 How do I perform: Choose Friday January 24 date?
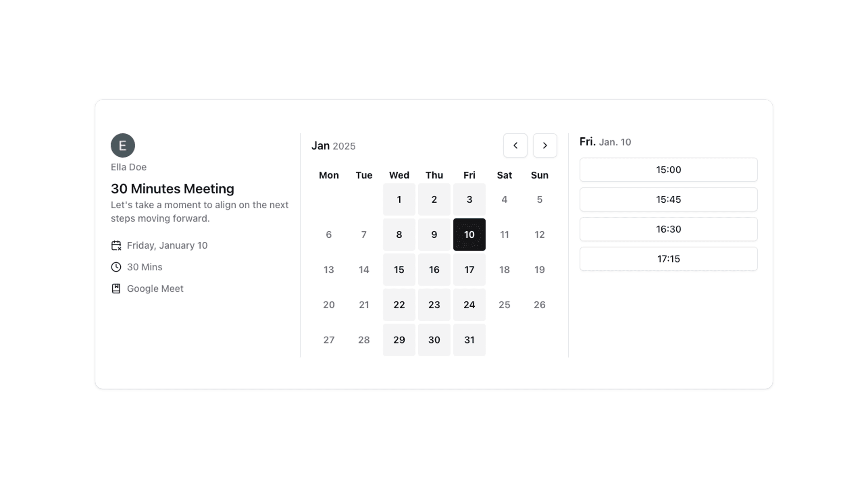pyautogui.click(x=469, y=305)
